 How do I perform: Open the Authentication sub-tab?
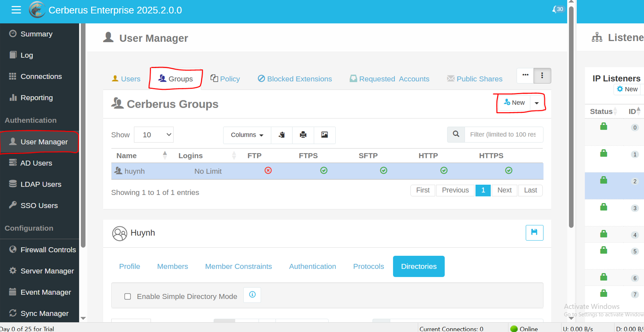(x=313, y=266)
